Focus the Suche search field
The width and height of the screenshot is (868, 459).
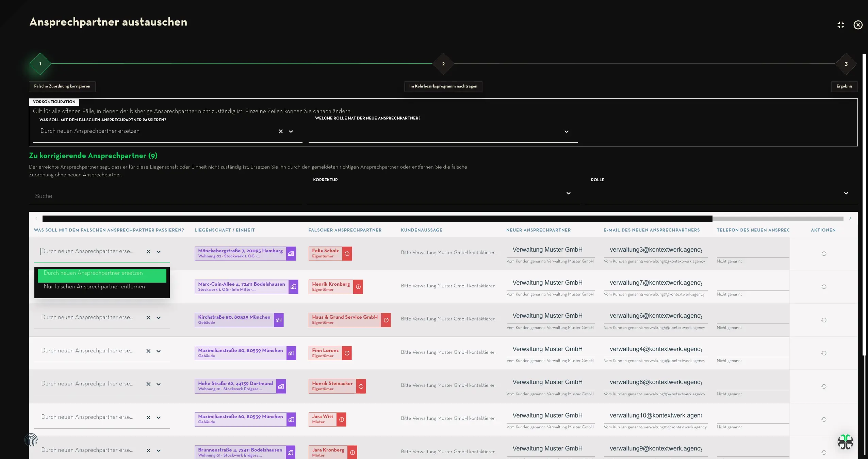165,196
